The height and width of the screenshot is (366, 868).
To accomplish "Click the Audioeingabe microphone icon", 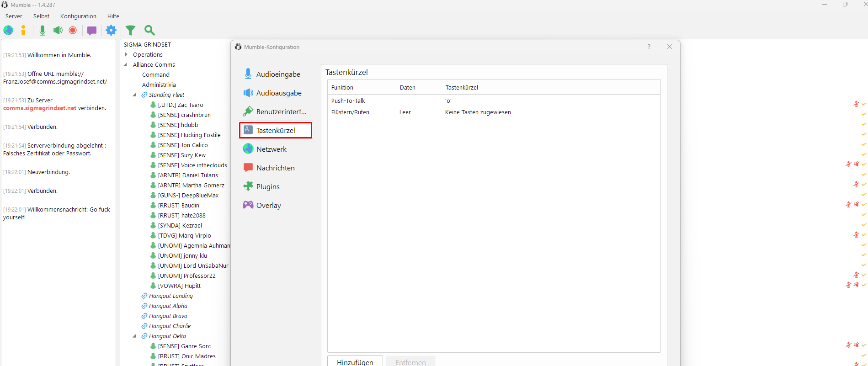I will 248,74.
